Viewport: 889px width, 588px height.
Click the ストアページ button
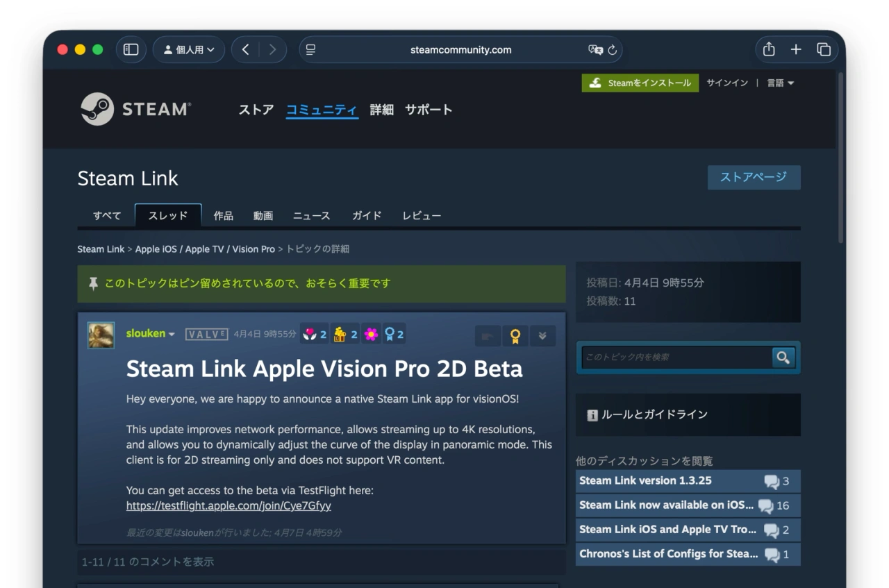[x=754, y=177]
